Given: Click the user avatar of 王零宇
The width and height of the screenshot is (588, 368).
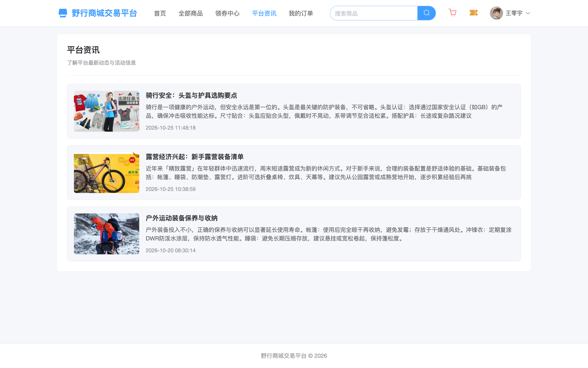Looking at the screenshot, I should pyautogui.click(x=496, y=13).
